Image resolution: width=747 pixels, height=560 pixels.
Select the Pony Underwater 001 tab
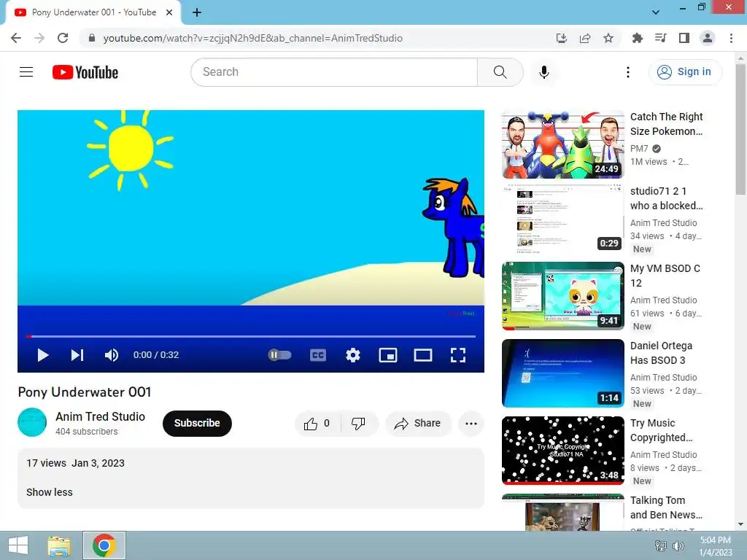pos(93,13)
